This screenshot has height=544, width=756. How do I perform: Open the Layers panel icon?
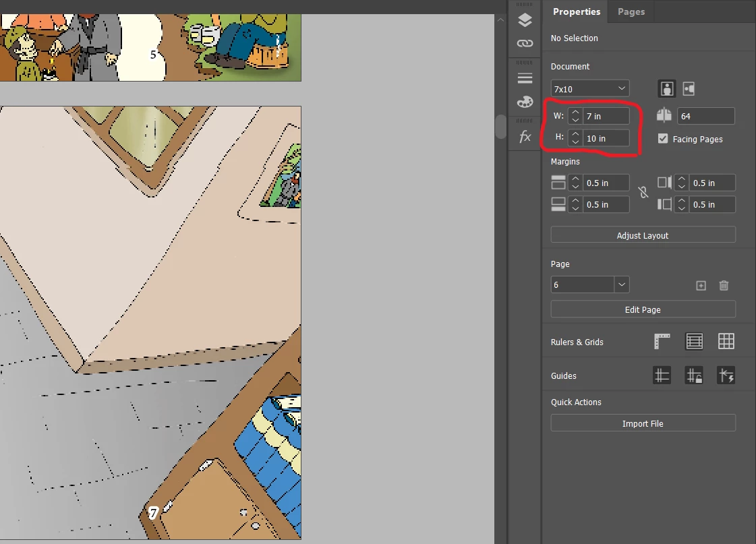pyautogui.click(x=525, y=20)
